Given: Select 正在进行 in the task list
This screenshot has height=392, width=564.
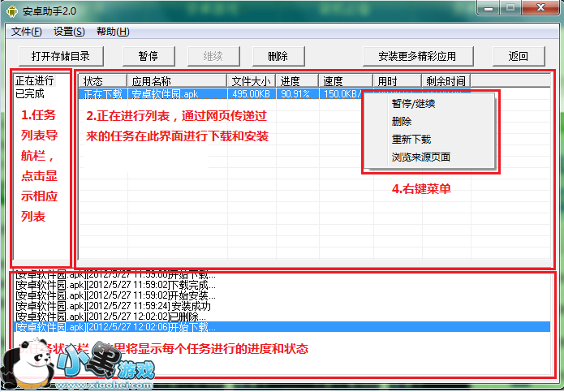Looking at the screenshot, I should click(x=35, y=80).
